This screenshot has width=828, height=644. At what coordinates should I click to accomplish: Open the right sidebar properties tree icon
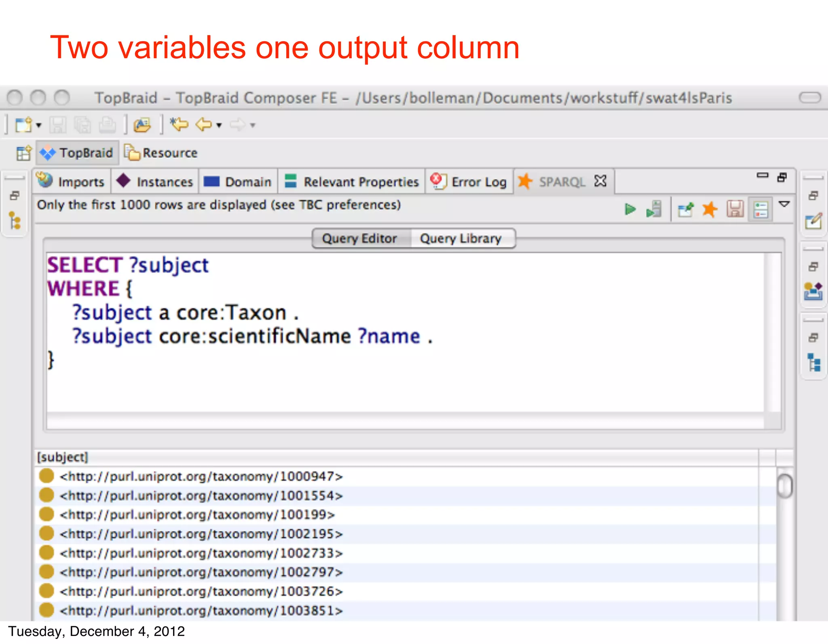point(814,362)
